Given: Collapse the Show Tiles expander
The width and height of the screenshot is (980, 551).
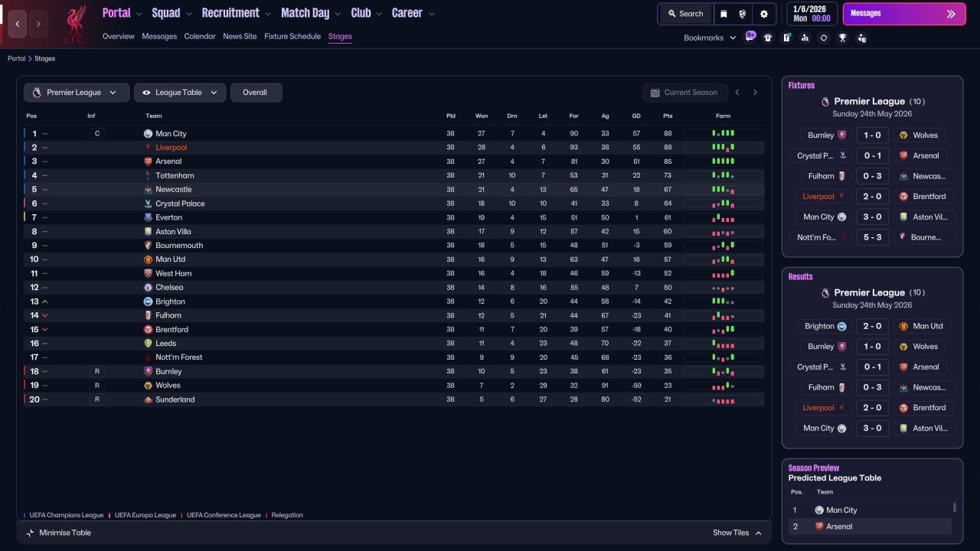Looking at the screenshot, I should tap(737, 533).
